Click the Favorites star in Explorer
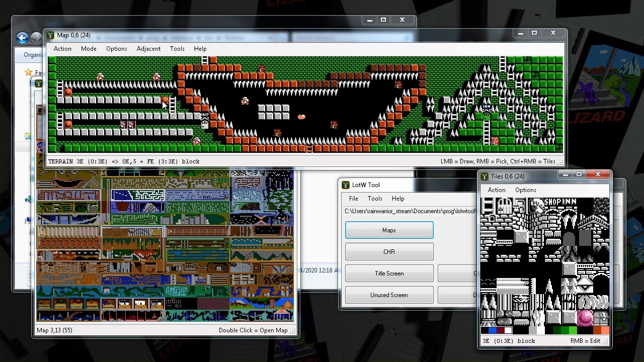Viewport: 644px width, 362px height. [x=28, y=73]
